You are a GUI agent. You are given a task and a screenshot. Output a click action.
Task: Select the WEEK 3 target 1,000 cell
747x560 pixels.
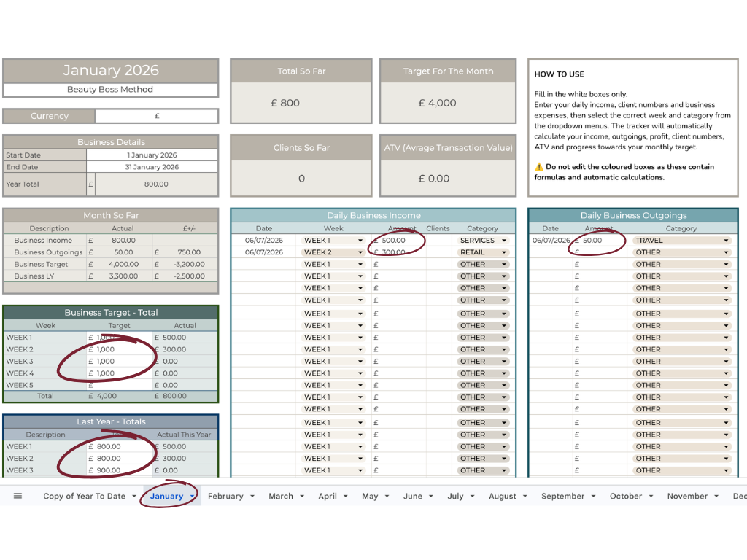coord(119,362)
